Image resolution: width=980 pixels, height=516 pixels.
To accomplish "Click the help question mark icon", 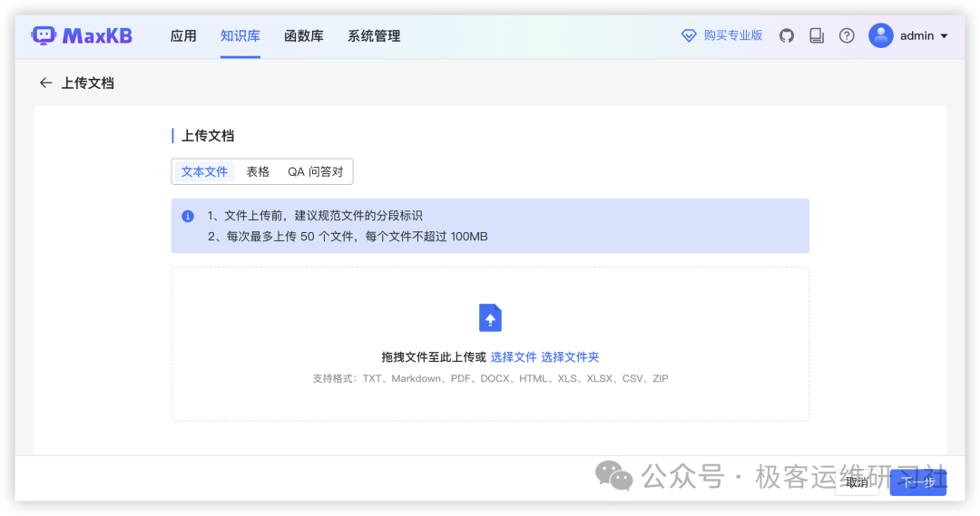I will (x=847, y=35).
